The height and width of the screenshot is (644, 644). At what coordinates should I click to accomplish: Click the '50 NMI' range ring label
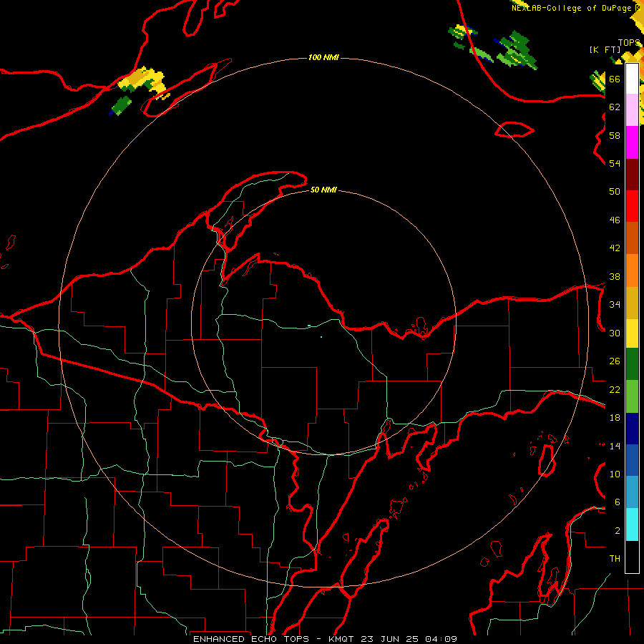pyautogui.click(x=323, y=190)
